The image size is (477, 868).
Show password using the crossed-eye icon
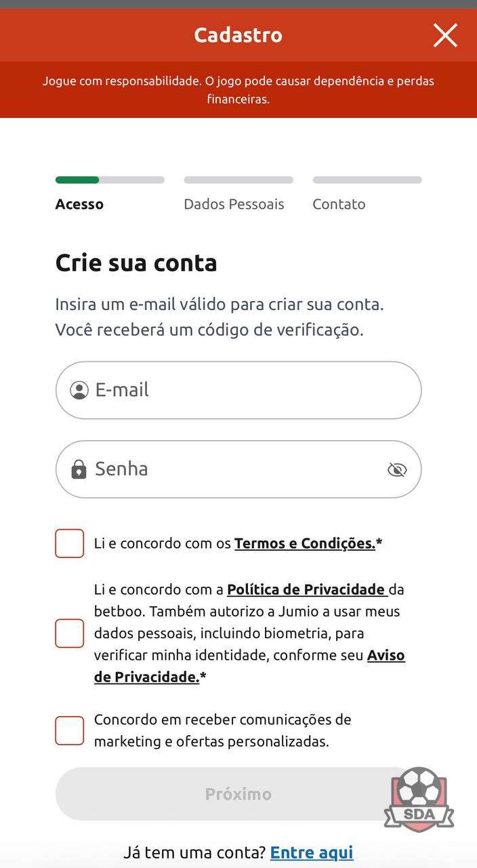397,469
